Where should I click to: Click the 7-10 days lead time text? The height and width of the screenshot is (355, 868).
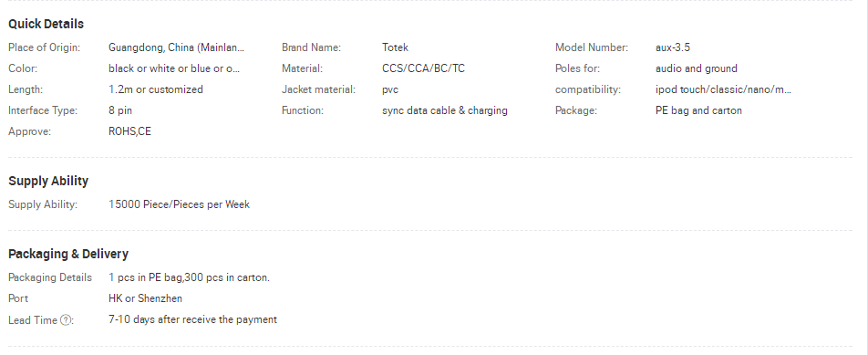click(x=192, y=319)
